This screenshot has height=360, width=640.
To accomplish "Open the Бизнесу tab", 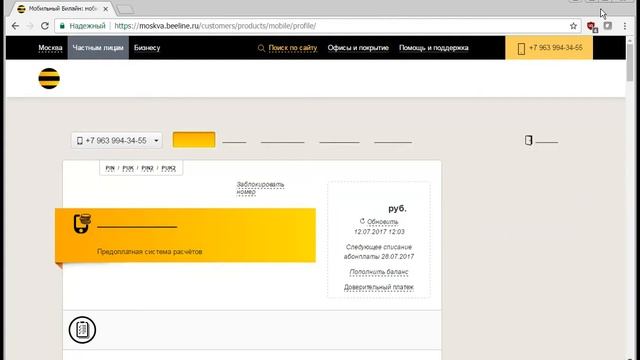I will pyautogui.click(x=147, y=48).
